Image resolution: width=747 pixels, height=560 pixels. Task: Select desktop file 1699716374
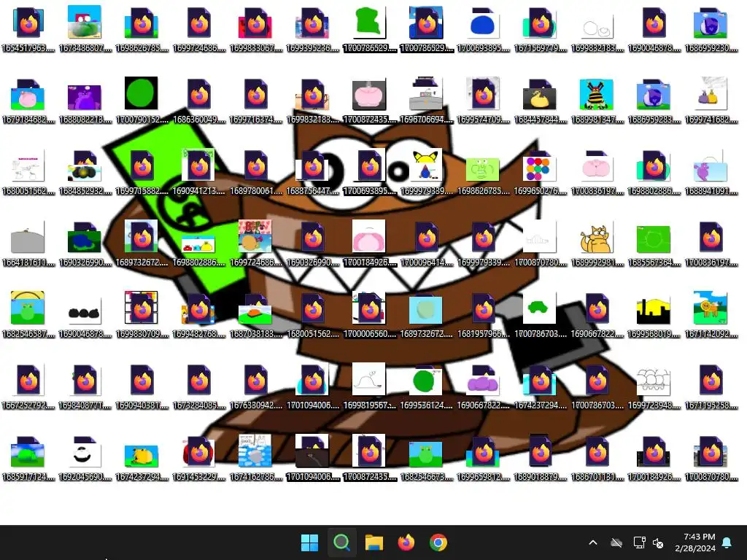point(256,100)
